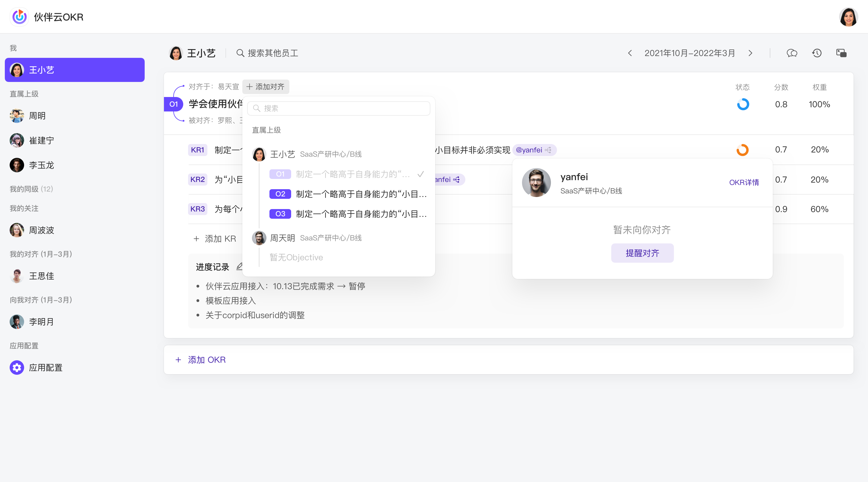
Task: Go to next period with right chevron
Action: [750, 53]
